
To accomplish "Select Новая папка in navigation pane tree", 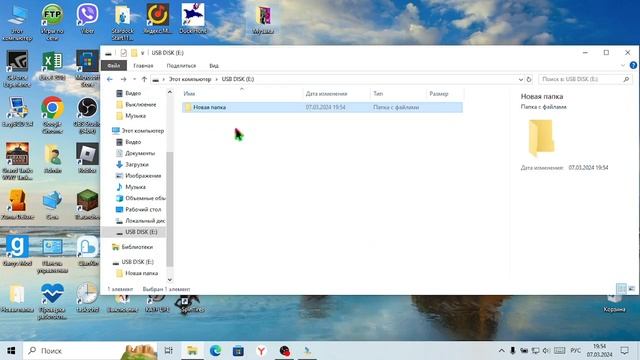I will coord(141,273).
